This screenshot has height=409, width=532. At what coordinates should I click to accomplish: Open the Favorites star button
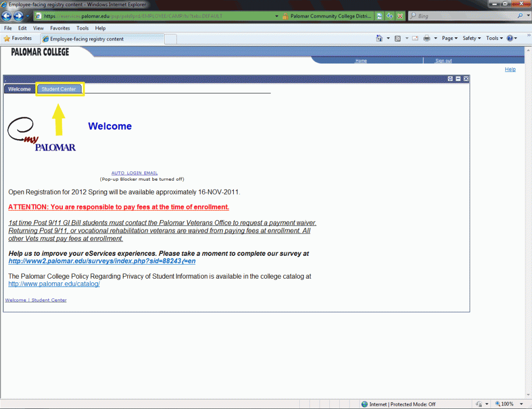pyautogui.click(x=18, y=38)
